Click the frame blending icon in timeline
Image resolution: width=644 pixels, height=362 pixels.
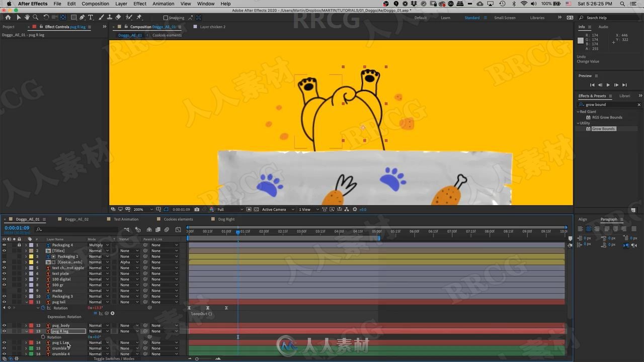click(x=158, y=229)
